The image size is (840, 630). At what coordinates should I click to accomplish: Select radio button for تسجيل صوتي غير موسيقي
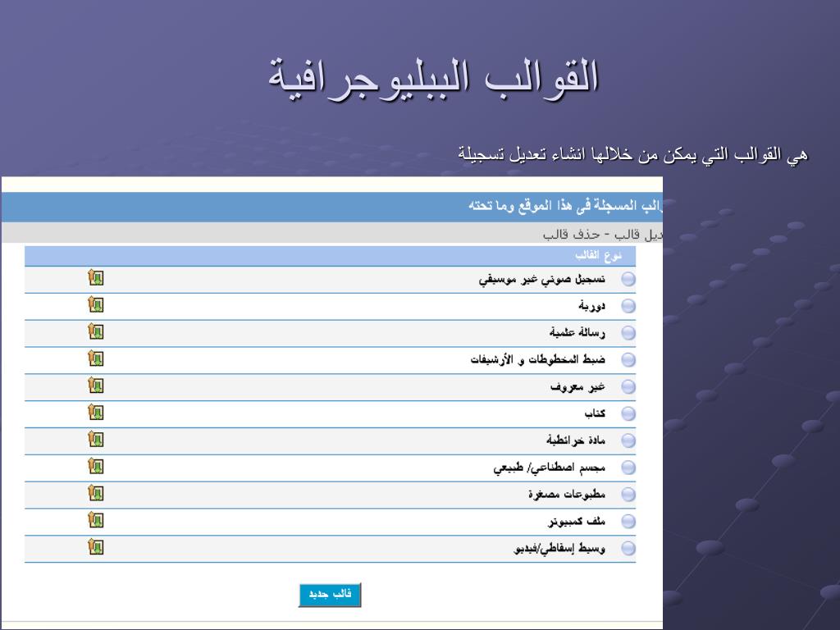(x=628, y=279)
